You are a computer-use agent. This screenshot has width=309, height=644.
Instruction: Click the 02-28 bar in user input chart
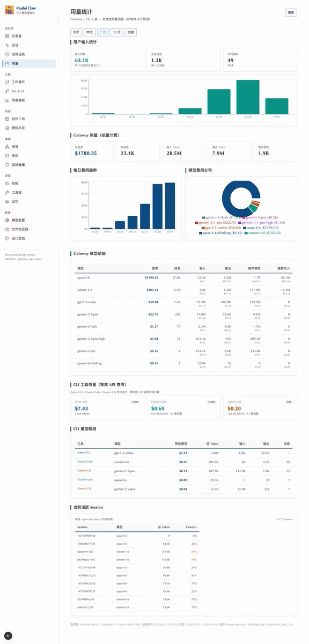[x=248, y=97]
